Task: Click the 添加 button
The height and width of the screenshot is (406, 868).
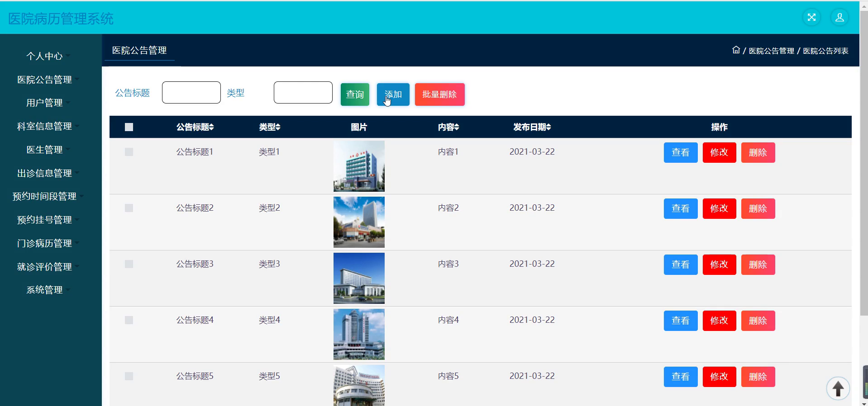Action: pos(393,94)
